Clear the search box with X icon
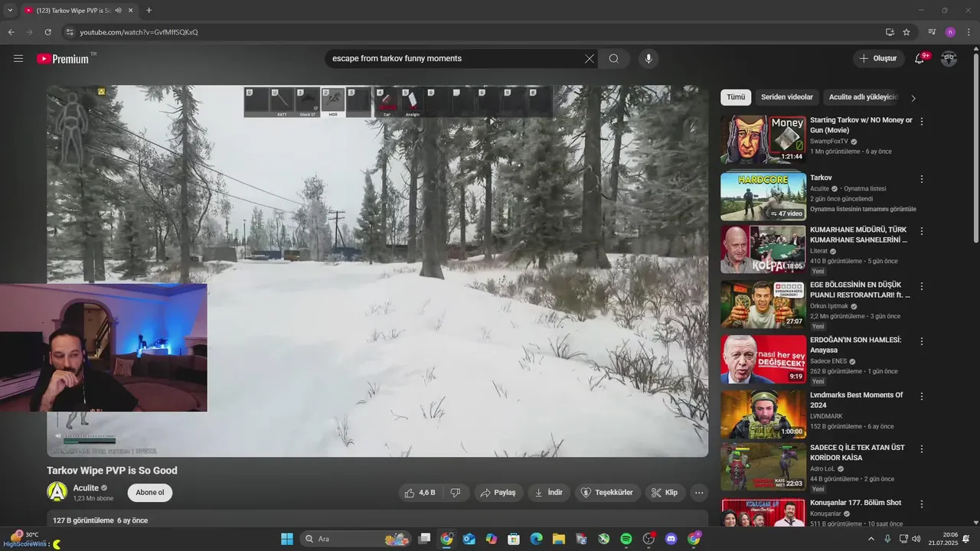 (590, 59)
